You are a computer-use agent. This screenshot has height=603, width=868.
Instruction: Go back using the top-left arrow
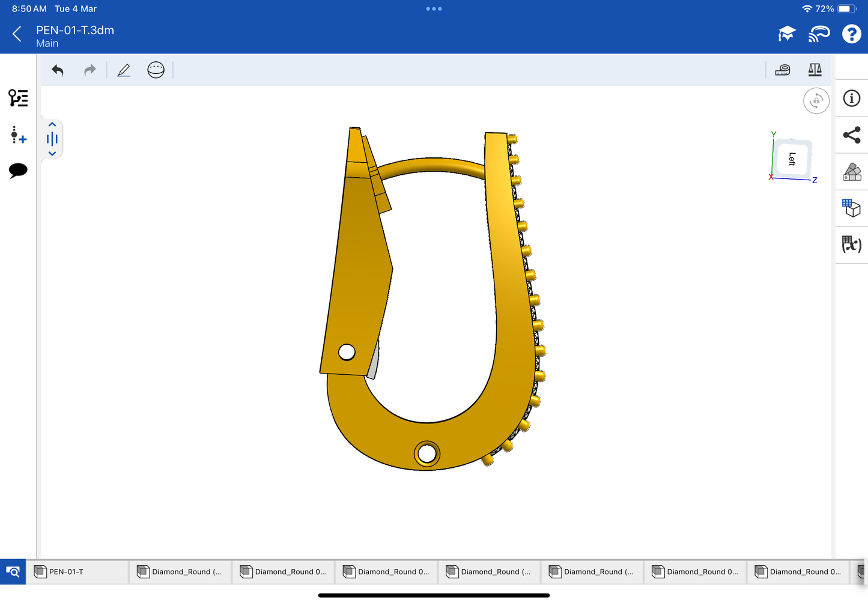[17, 34]
